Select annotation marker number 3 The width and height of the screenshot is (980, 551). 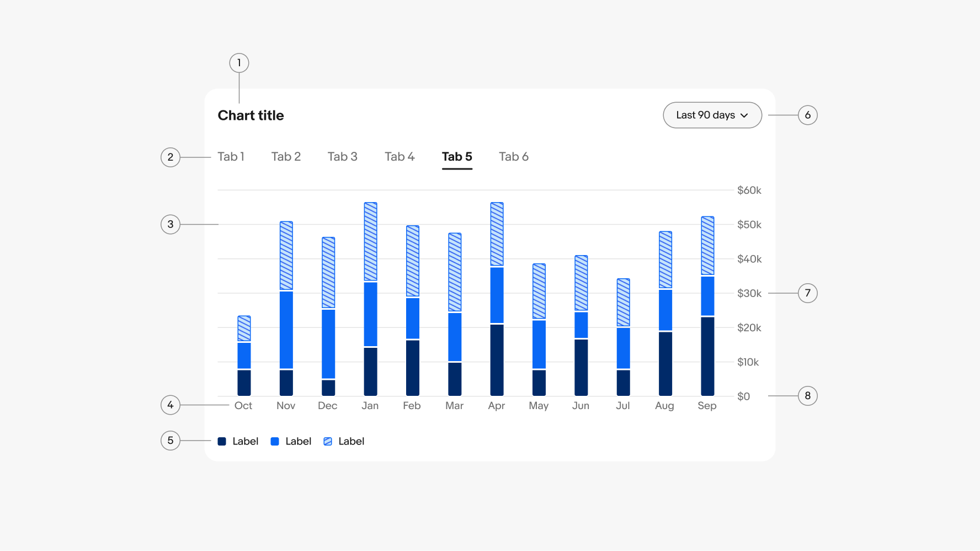point(171,224)
